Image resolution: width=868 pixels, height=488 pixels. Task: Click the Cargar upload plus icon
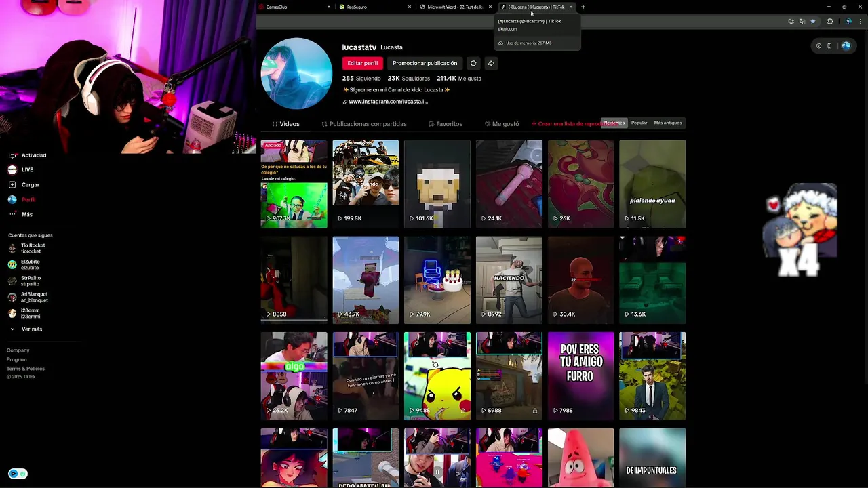pos(12,184)
